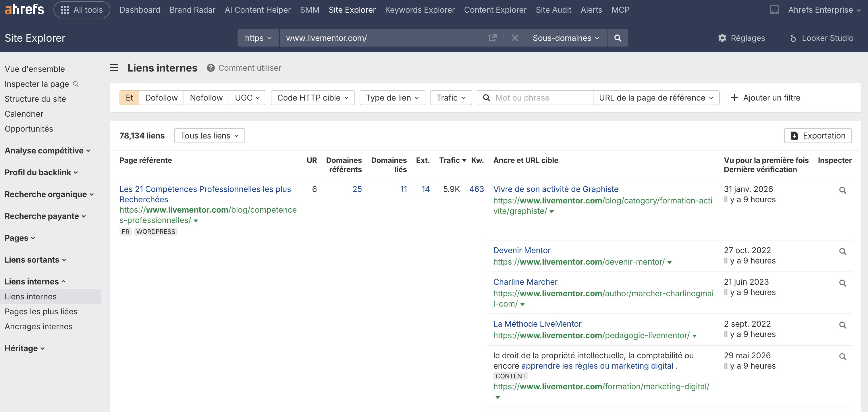Image resolution: width=868 pixels, height=412 pixels.
Task: Open Keywords Explorer
Action: pyautogui.click(x=420, y=10)
